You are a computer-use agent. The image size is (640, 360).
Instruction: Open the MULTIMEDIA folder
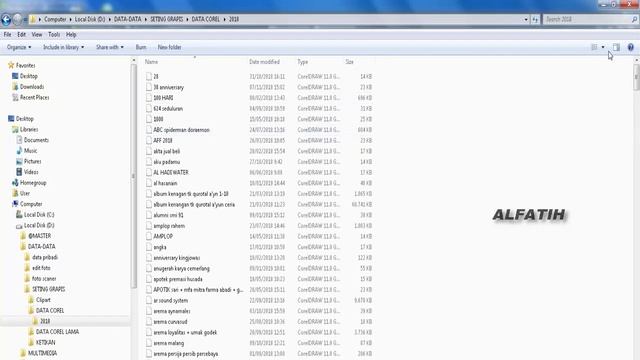click(42, 353)
